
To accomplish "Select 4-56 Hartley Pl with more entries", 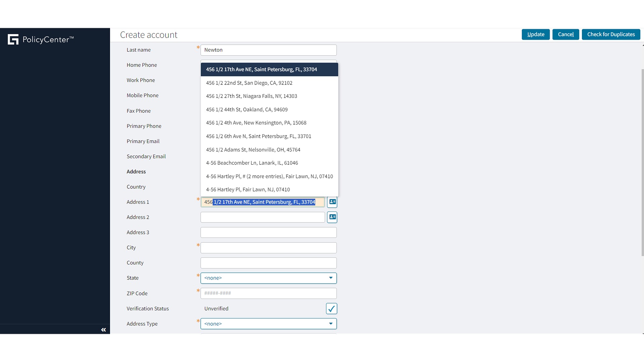I will (x=269, y=176).
